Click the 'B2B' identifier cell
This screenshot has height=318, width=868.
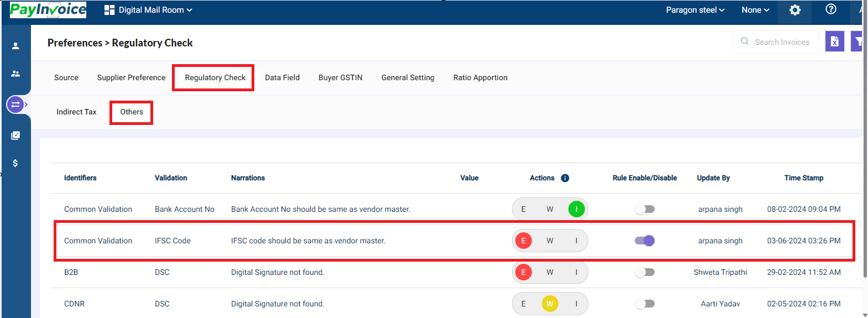click(71, 272)
